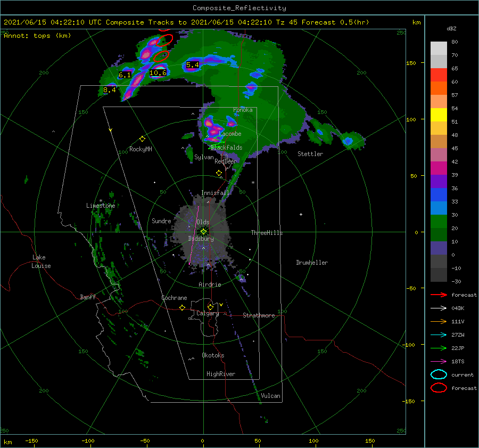Click the red forecast arrow legend icon
This screenshot has width=479, height=448.
coord(439,295)
